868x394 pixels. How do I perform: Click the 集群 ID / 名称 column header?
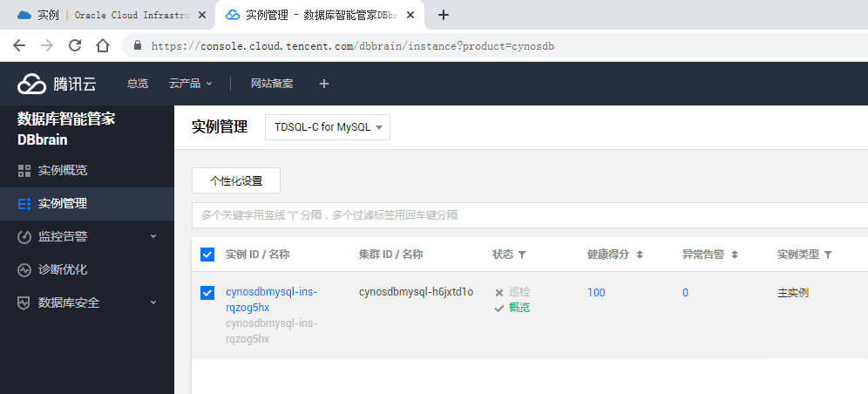390,255
